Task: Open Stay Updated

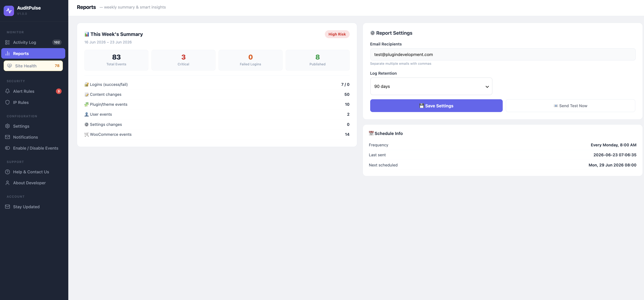Action: click(x=33, y=207)
